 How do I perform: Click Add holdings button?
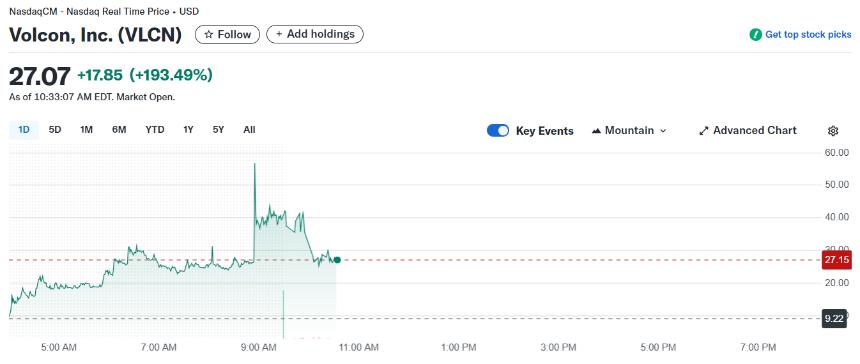(x=315, y=34)
